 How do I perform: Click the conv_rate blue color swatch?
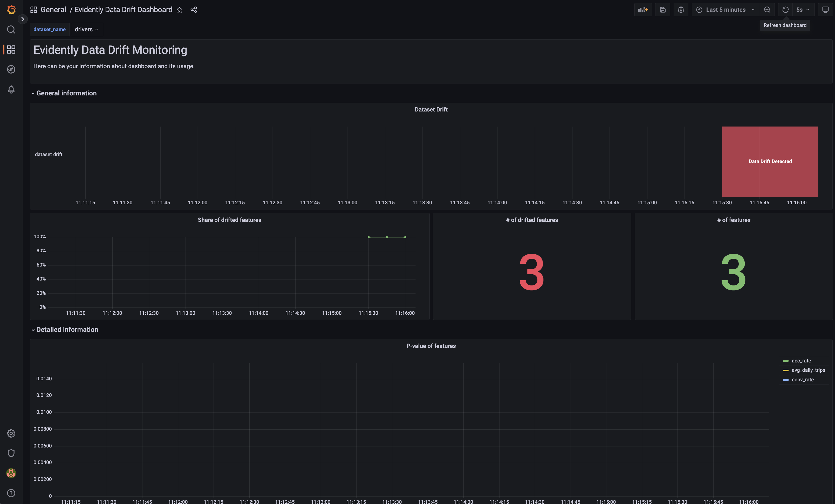(785, 380)
